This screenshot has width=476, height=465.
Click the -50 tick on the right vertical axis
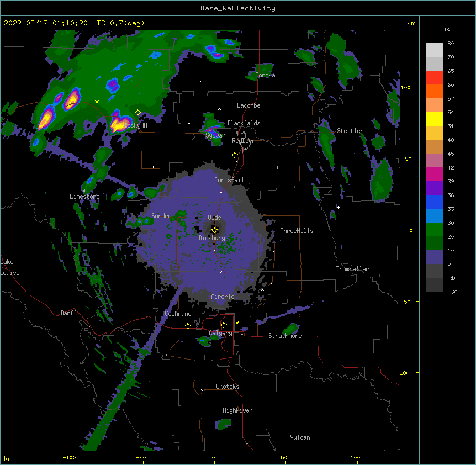pos(405,302)
